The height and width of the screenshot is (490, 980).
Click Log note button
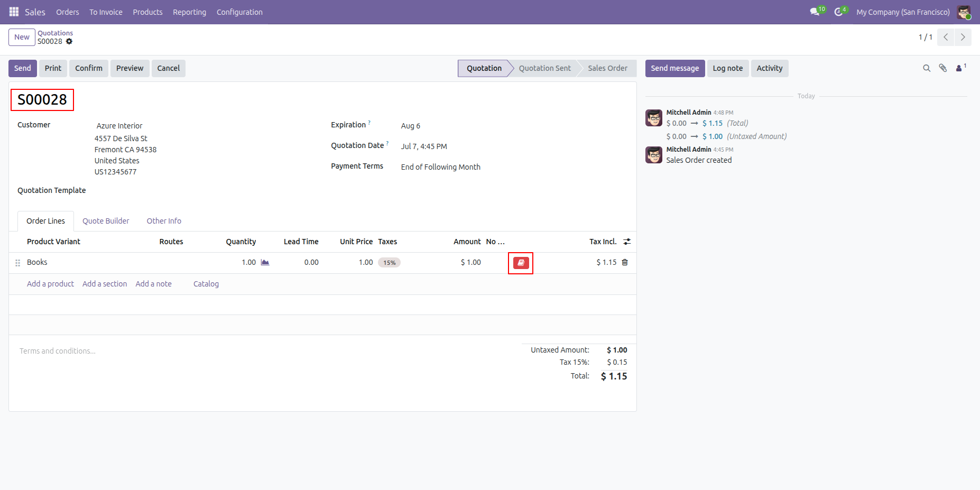point(728,68)
